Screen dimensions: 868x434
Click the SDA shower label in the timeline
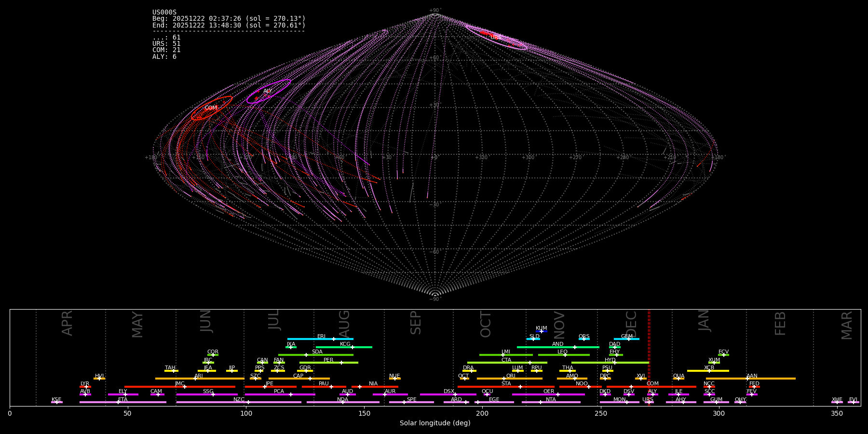pyautogui.click(x=317, y=352)
